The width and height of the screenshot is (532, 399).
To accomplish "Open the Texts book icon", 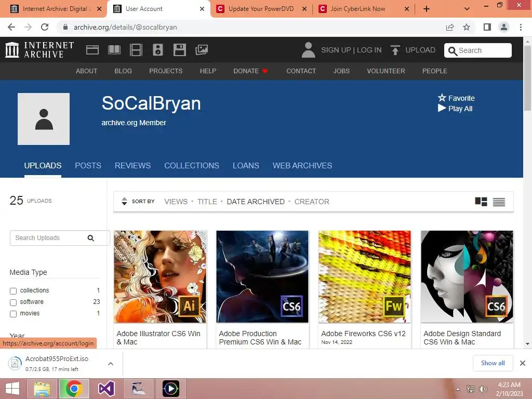I will coord(114,50).
